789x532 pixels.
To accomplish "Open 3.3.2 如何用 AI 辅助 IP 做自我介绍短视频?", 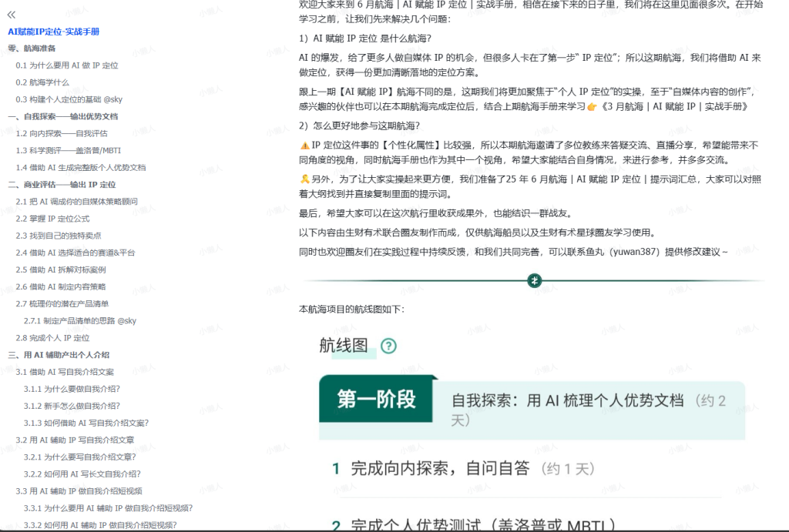I will tap(100, 526).
